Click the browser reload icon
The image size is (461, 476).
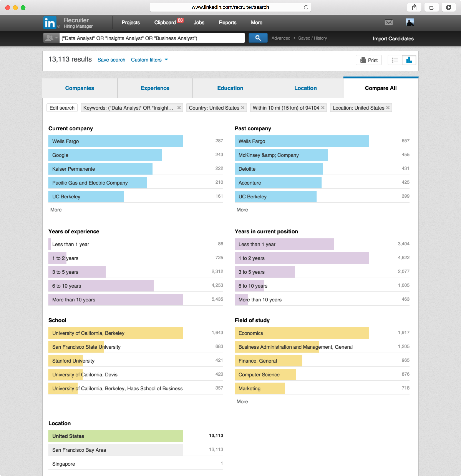[x=306, y=7]
